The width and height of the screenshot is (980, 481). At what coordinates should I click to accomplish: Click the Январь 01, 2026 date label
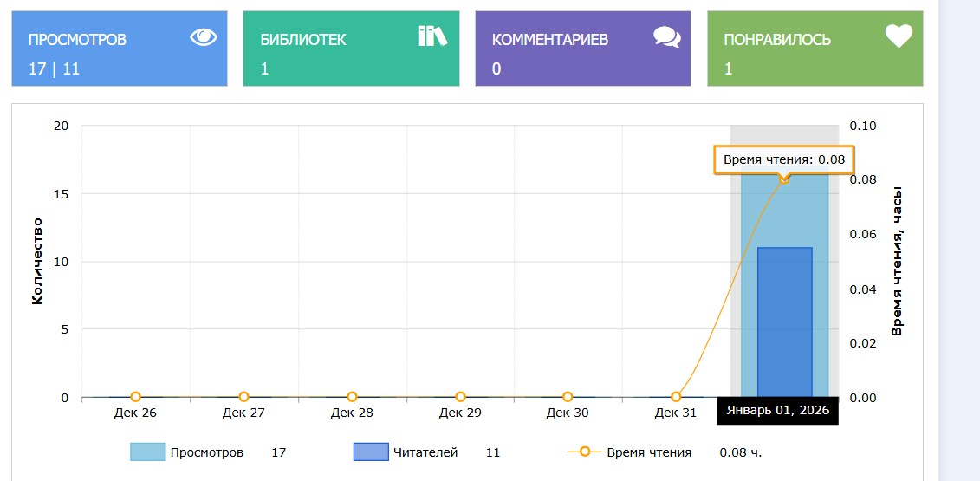pyautogui.click(x=777, y=411)
